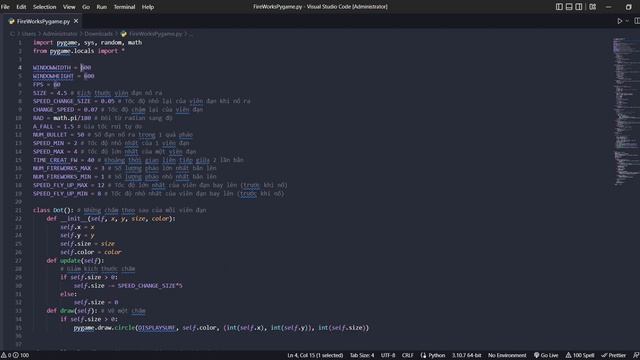Open 100 Spell warnings indicator
The width and height of the screenshot is (640, 360).
tap(580, 355)
